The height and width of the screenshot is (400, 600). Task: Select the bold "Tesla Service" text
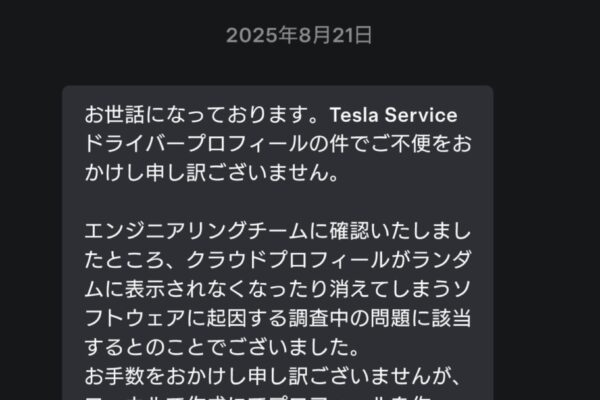click(391, 115)
